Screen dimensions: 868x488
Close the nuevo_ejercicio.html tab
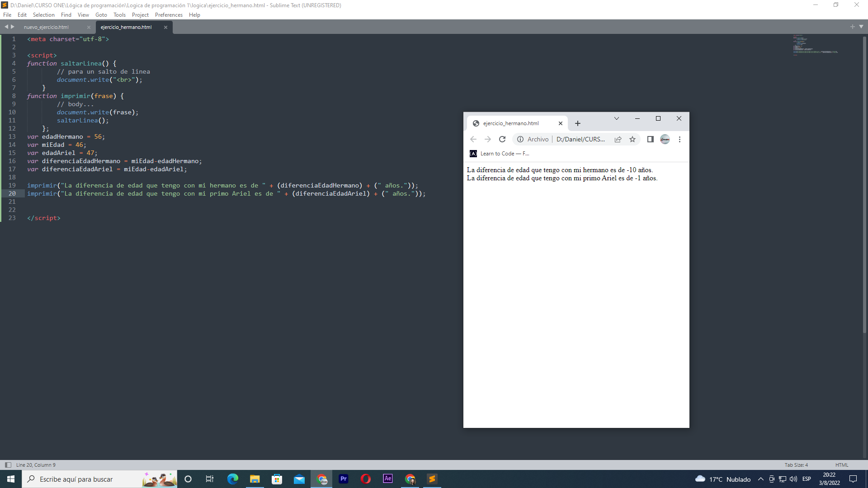click(x=89, y=27)
